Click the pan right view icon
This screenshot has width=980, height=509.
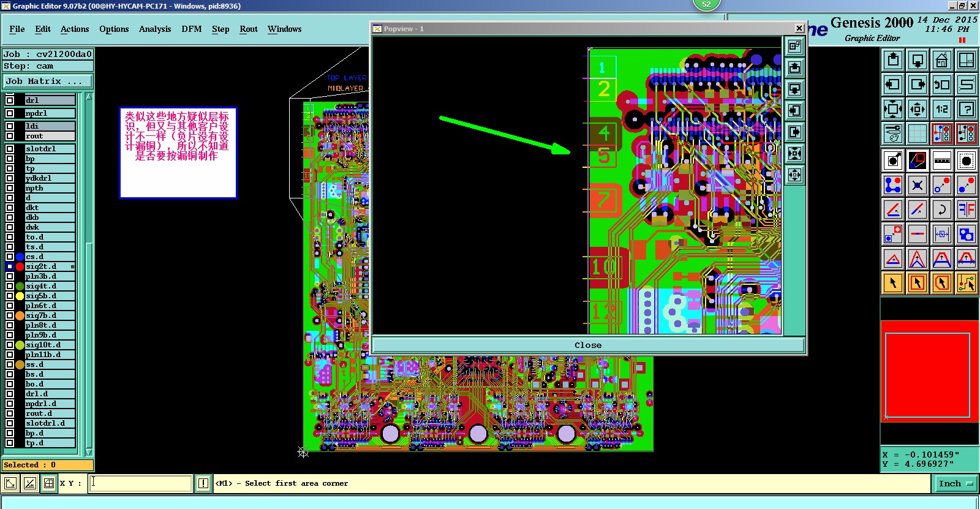tap(918, 85)
